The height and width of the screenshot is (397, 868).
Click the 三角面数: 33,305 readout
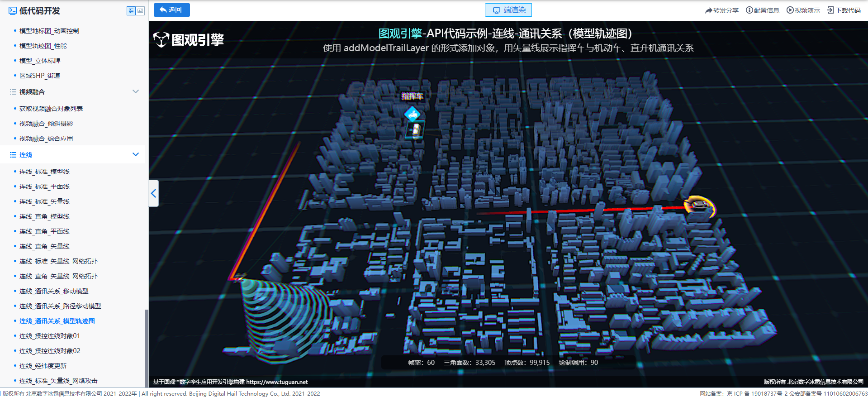click(470, 363)
